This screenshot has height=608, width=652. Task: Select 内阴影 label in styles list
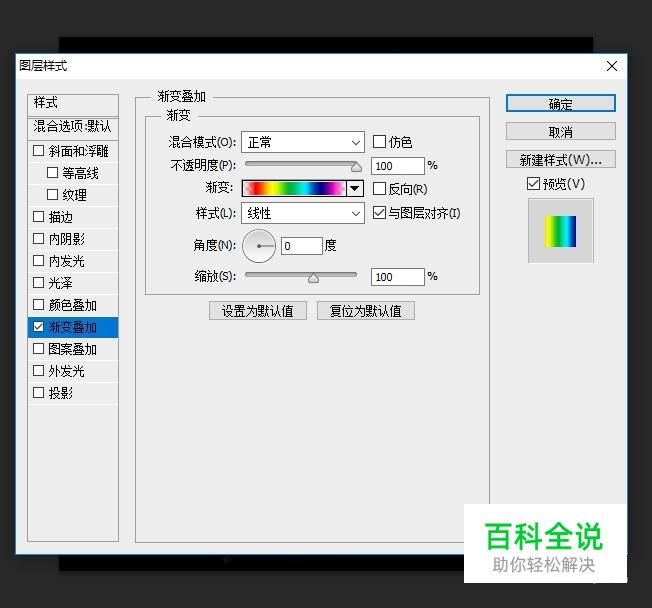pyautogui.click(x=67, y=239)
